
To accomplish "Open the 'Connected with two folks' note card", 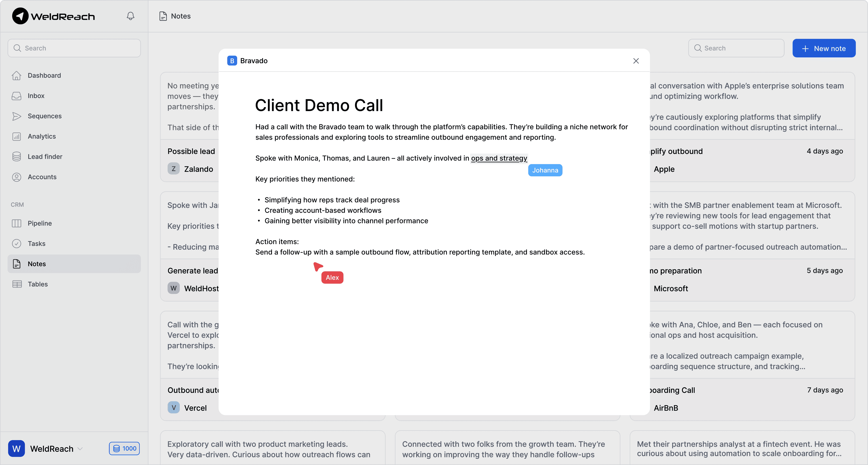I will point(507,448).
